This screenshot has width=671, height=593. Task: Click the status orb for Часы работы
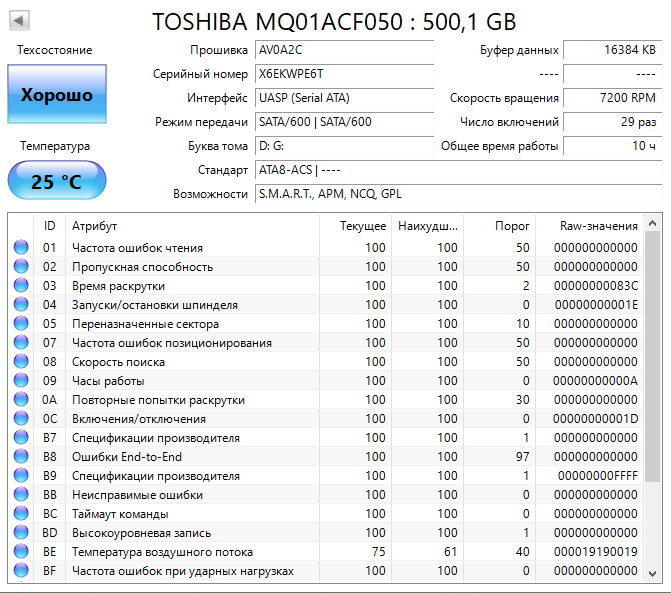point(21,380)
